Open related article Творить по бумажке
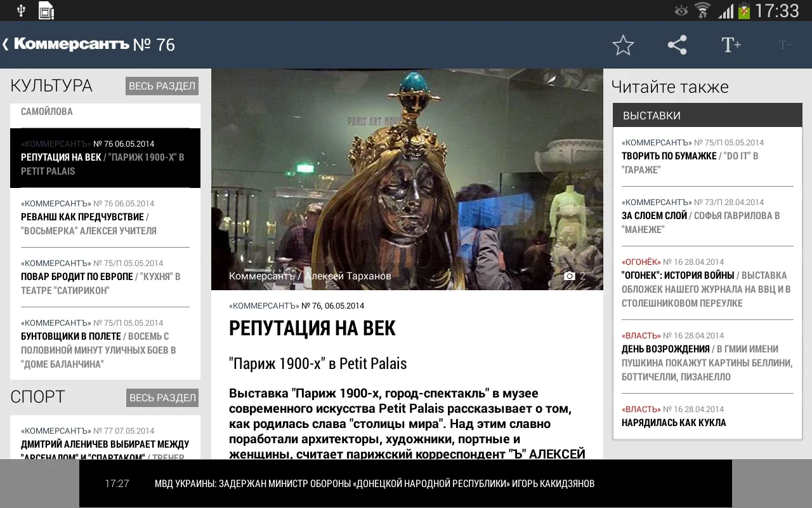This screenshot has width=812, height=508. click(x=707, y=156)
